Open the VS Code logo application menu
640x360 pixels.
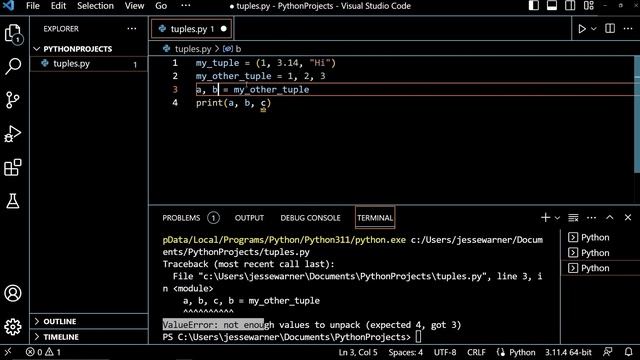click(9, 6)
